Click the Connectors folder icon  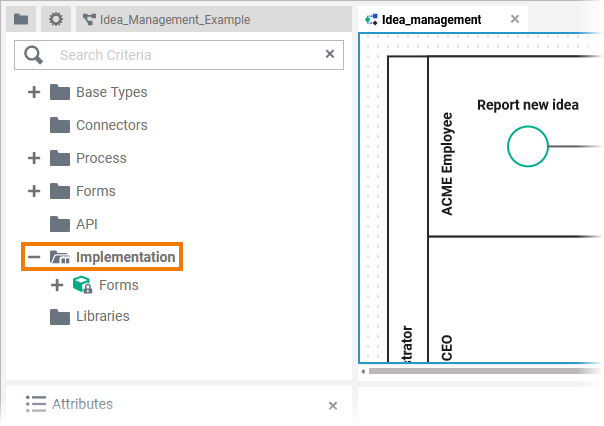[x=59, y=125]
